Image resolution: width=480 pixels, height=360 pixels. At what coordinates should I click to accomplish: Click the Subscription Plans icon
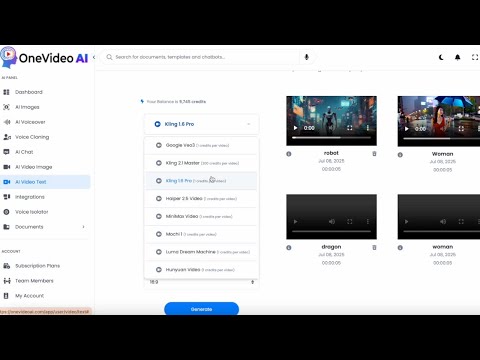point(6,266)
